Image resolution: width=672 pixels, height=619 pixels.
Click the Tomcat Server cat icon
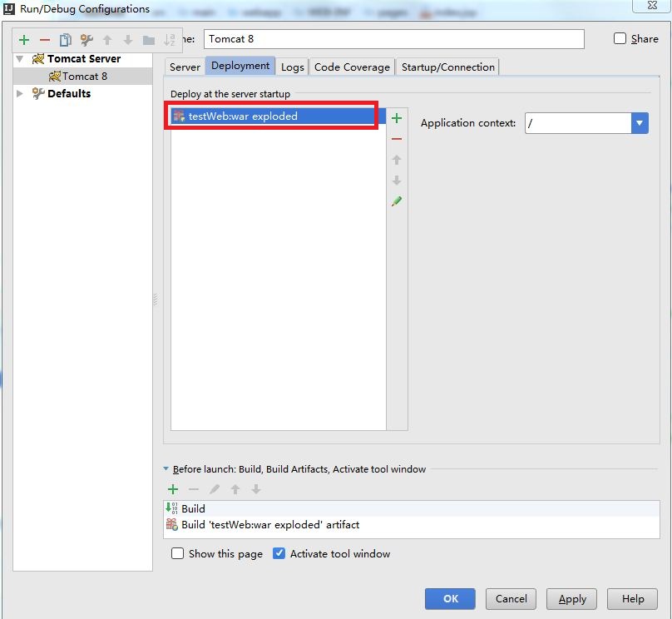click(38, 59)
